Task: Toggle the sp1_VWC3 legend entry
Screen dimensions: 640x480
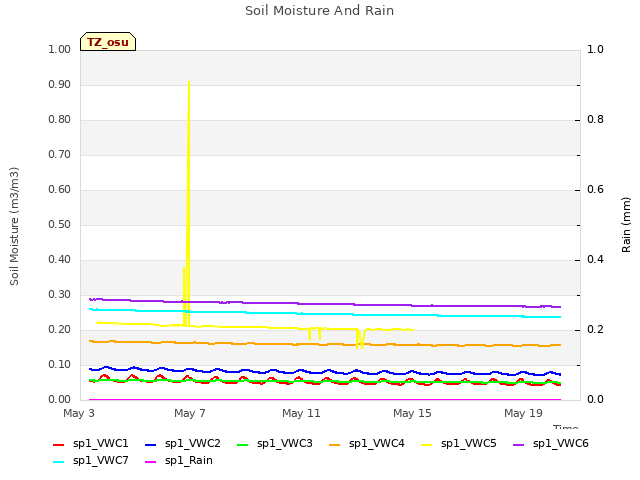Action: tap(275, 444)
